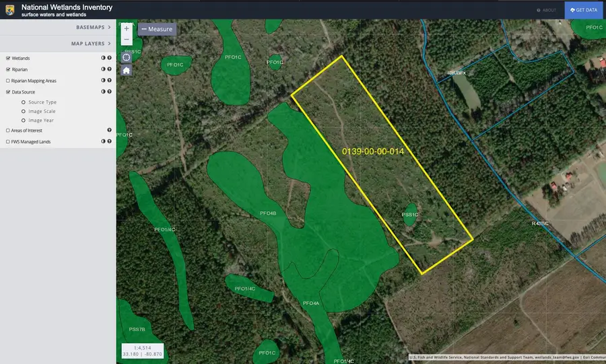
Task: Open Data Source info question icon
Action: pyautogui.click(x=109, y=92)
